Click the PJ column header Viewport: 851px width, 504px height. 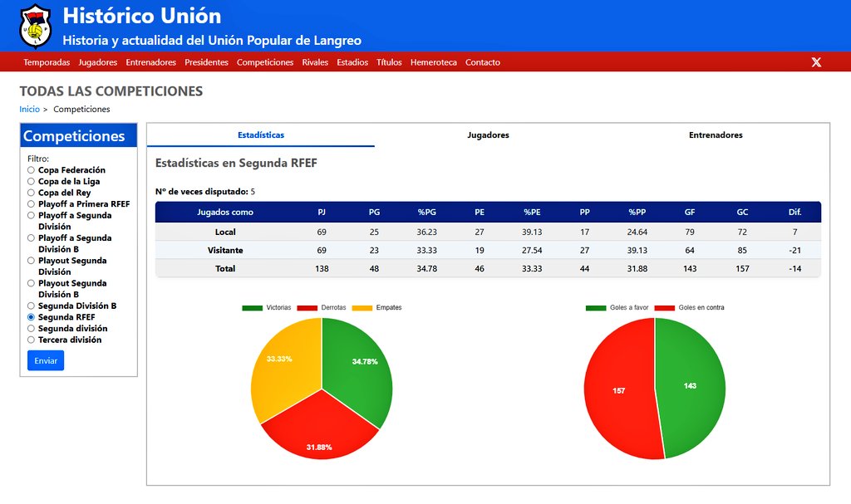(x=322, y=212)
